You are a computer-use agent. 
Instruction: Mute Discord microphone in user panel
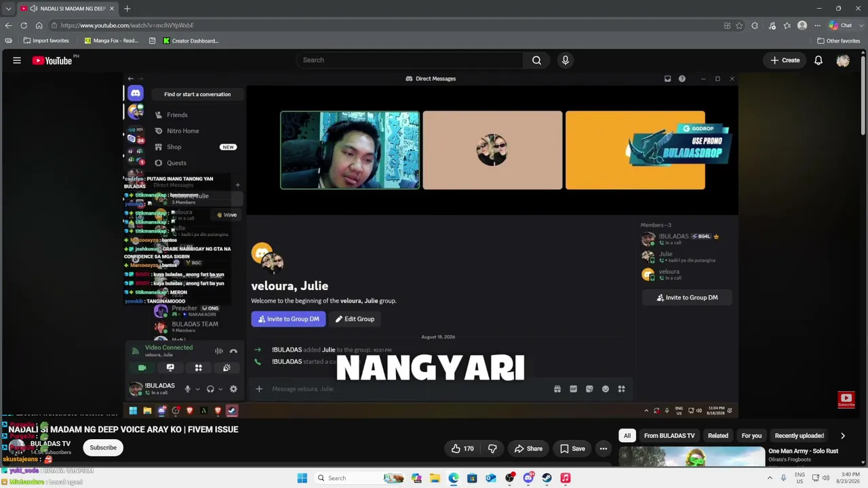pyautogui.click(x=188, y=389)
